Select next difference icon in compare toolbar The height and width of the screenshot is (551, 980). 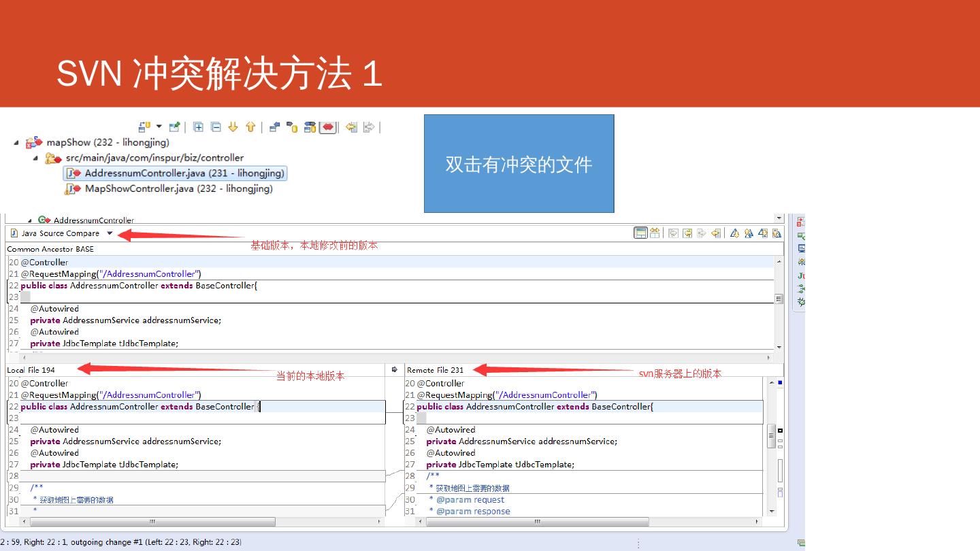pos(734,233)
